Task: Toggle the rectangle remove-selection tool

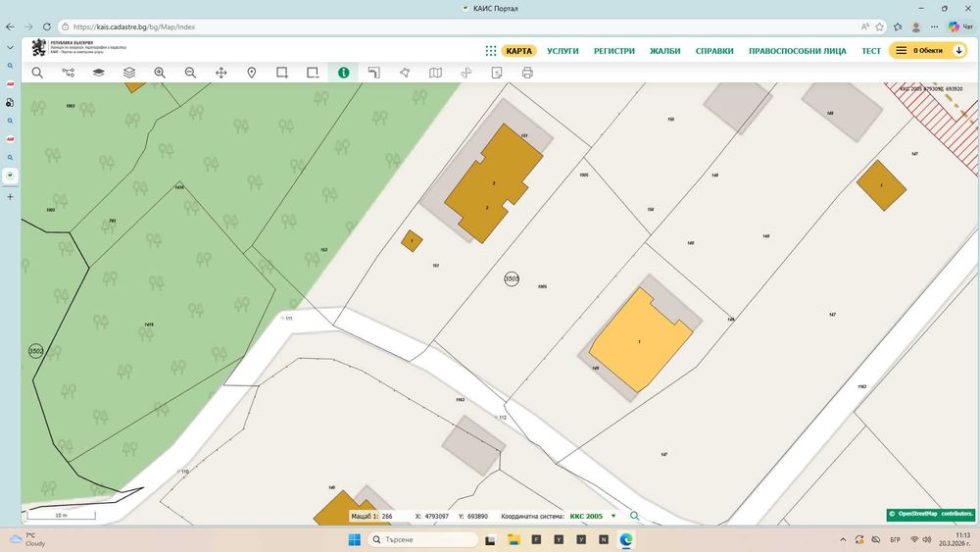Action: point(313,73)
